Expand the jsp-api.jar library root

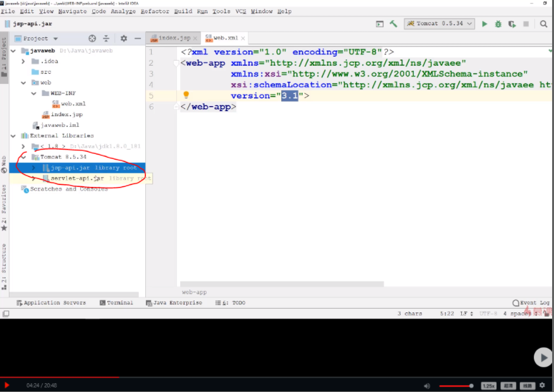34,168
